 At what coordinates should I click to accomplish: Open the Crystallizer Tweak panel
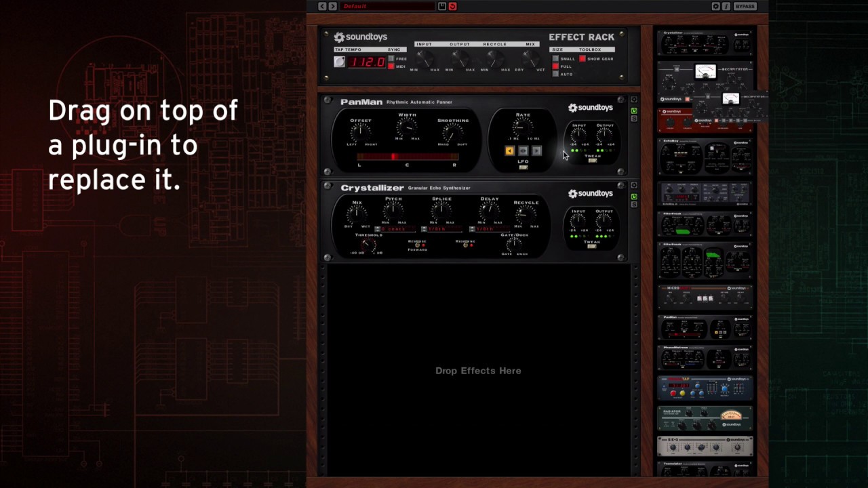[592, 247]
